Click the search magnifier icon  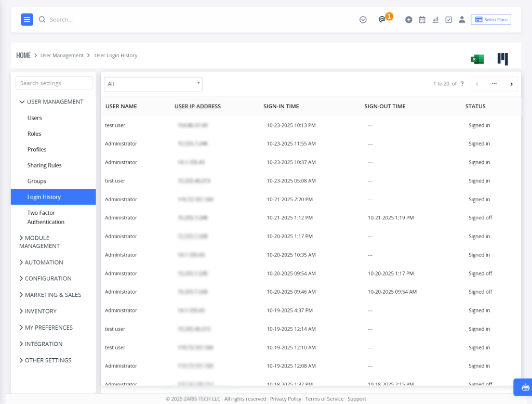[42, 20]
